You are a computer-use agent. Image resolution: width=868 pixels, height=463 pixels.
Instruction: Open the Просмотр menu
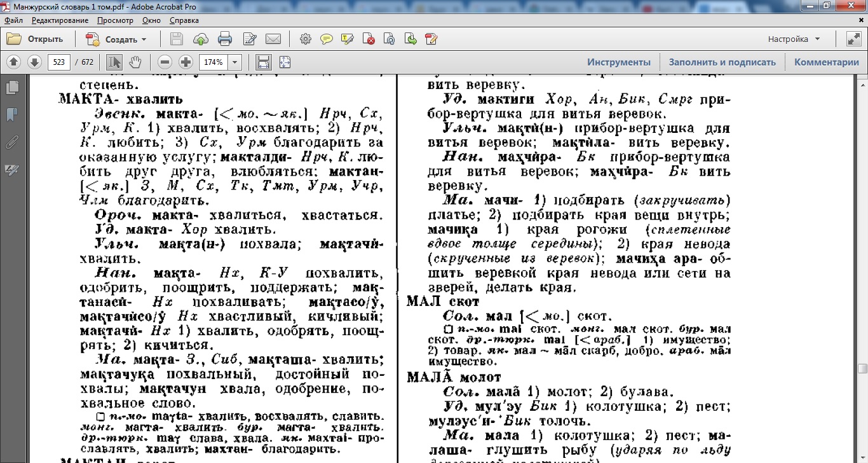coord(115,20)
